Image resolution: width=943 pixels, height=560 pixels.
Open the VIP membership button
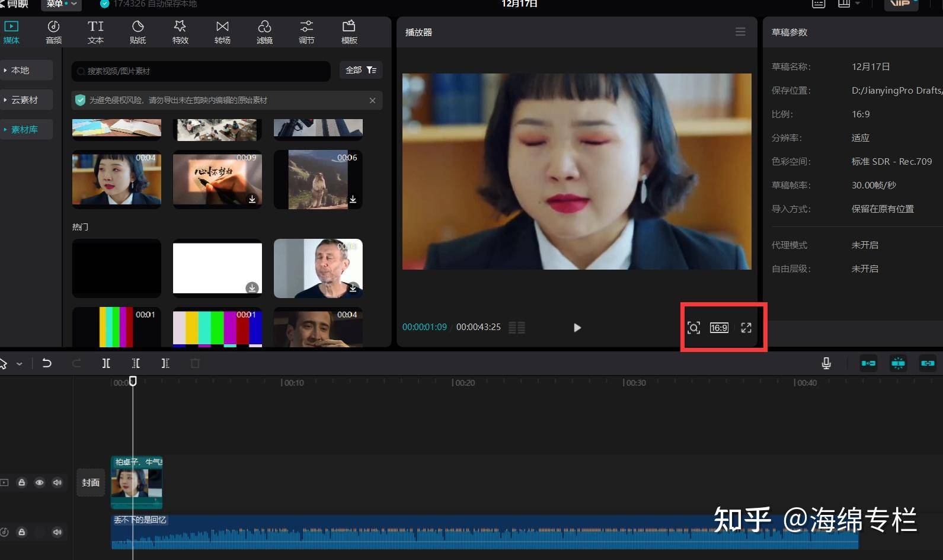click(901, 4)
